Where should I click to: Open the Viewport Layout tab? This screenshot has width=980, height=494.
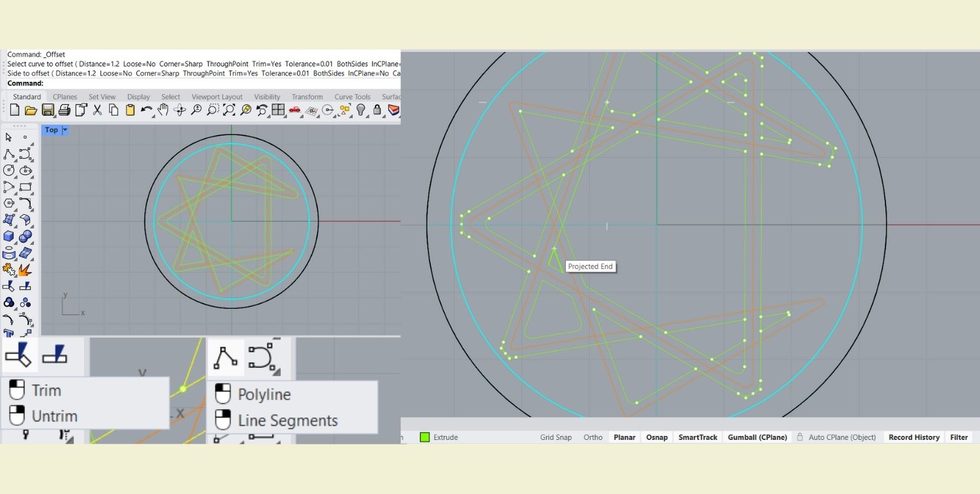click(x=217, y=97)
